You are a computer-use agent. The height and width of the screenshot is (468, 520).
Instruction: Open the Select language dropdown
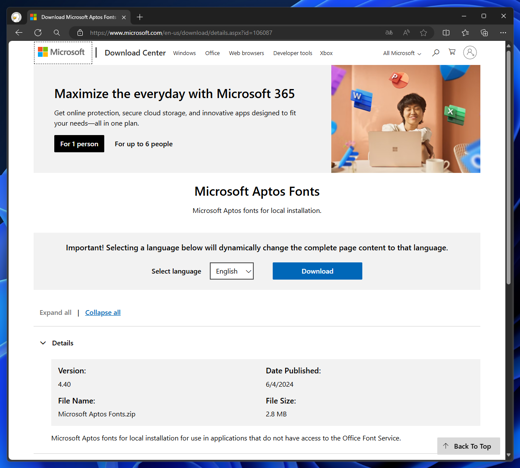(x=232, y=271)
